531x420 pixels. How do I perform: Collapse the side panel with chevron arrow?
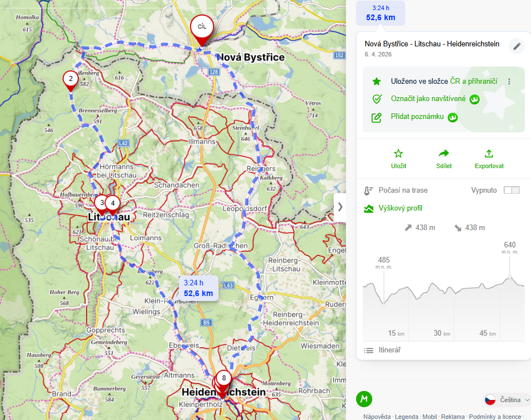tap(340, 207)
